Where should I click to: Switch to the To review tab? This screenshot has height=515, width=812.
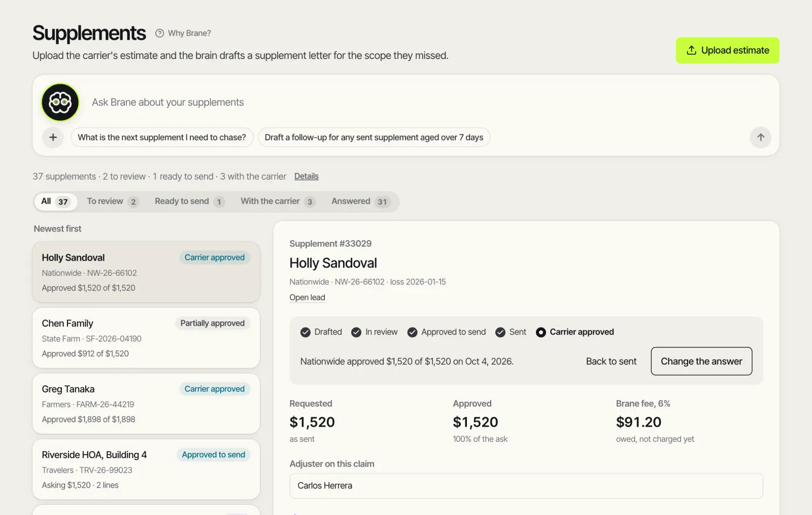(112, 202)
